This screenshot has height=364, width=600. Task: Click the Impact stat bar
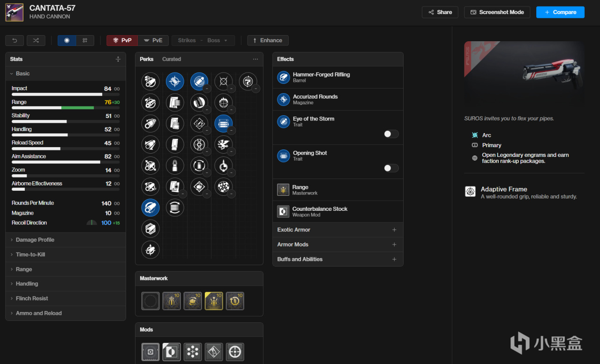pos(66,94)
